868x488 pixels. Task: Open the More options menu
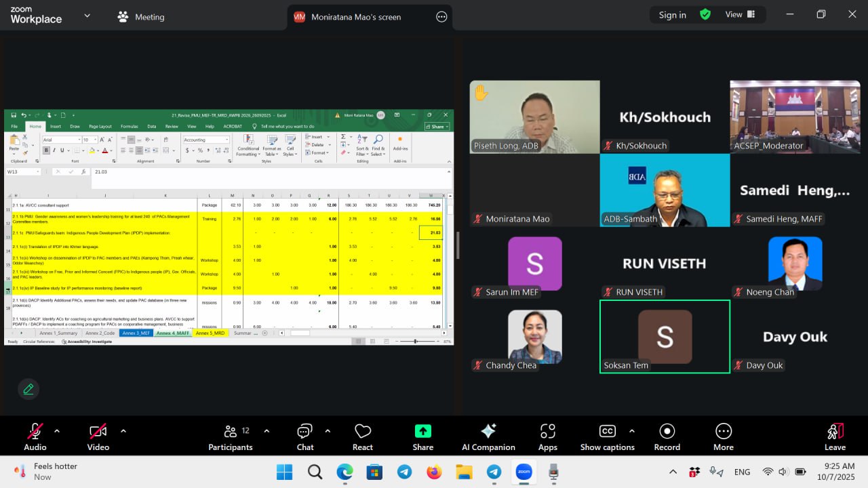723,436
